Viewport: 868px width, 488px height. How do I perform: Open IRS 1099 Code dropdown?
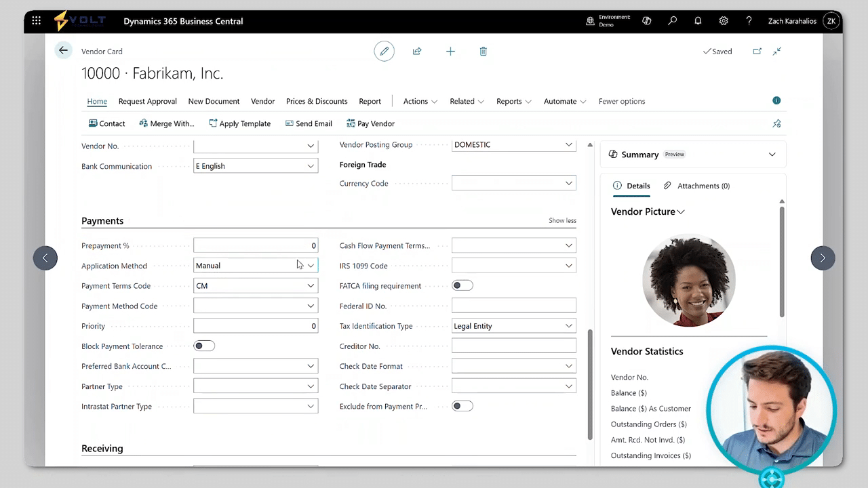click(569, 266)
